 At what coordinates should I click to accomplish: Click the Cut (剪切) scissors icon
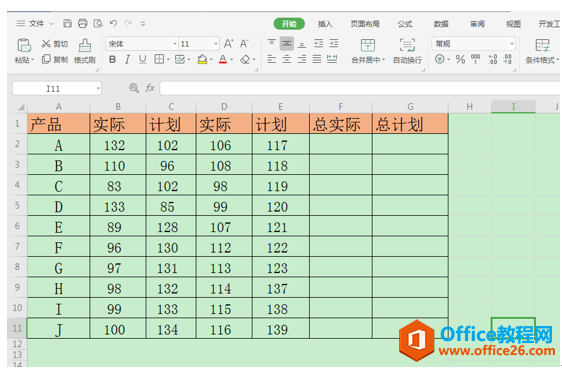(46, 44)
